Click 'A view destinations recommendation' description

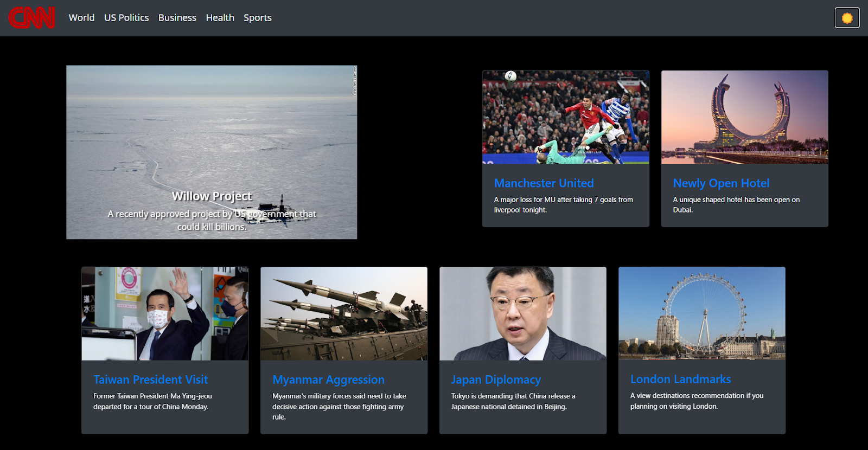point(697,401)
